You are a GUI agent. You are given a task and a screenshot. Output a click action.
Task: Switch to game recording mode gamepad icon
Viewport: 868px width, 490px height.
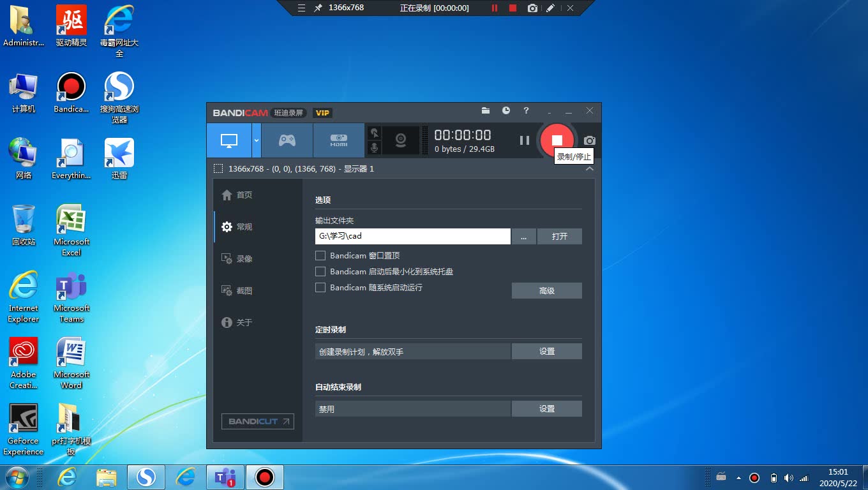point(287,140)
